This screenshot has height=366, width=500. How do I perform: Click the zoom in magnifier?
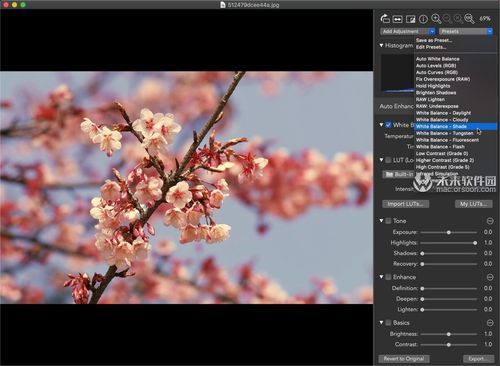click(436, 19)
